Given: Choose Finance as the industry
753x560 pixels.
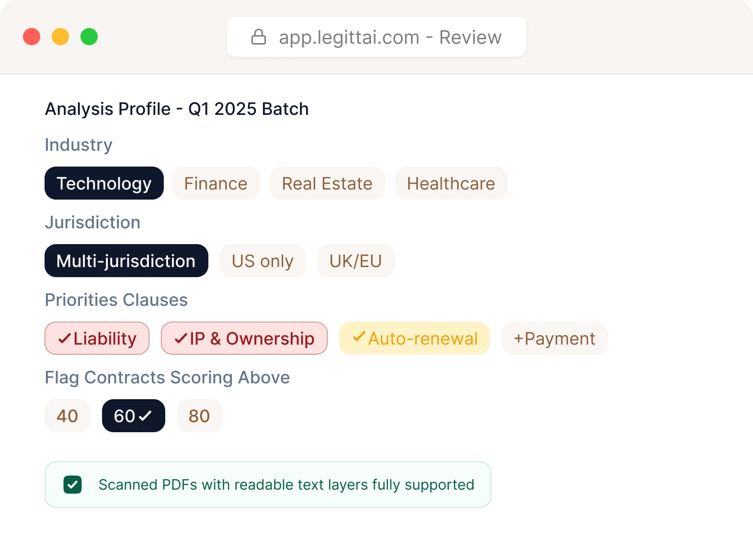Looking at the screenshot, I should [216, 183].
